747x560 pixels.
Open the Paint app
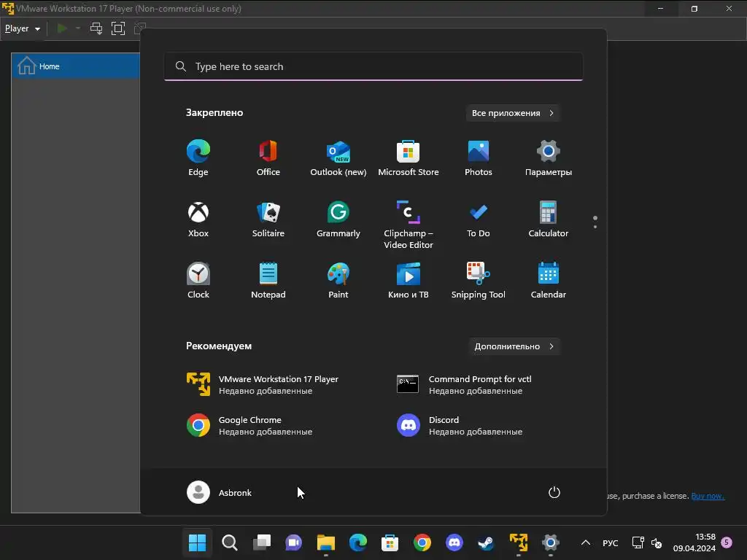[338, 281]
